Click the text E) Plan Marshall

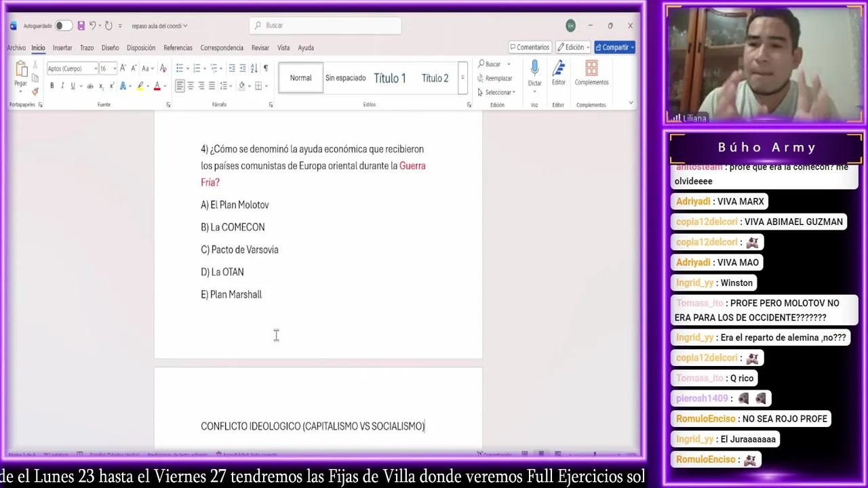231,295
